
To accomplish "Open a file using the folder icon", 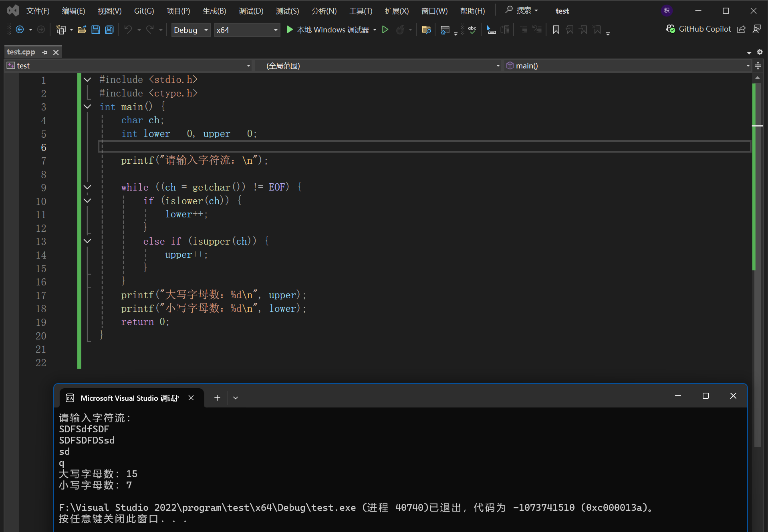I will [82, 30].
